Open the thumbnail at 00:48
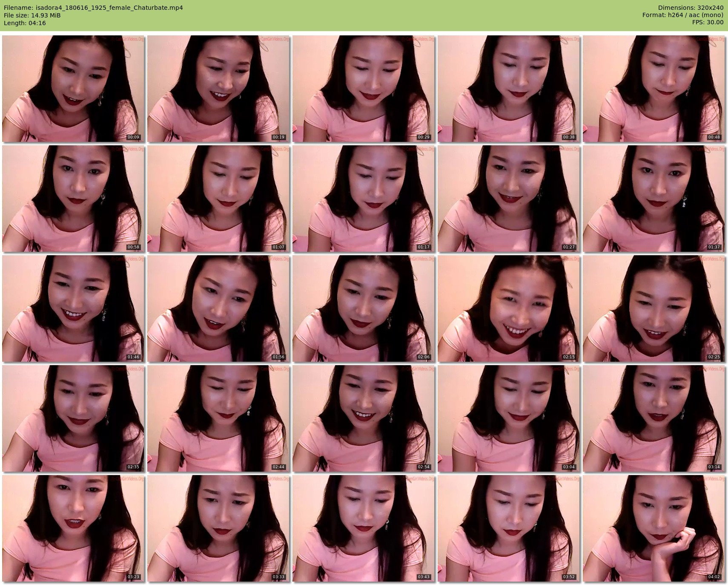The height and width of the screenshot is (585, 728). pos(653,89)
